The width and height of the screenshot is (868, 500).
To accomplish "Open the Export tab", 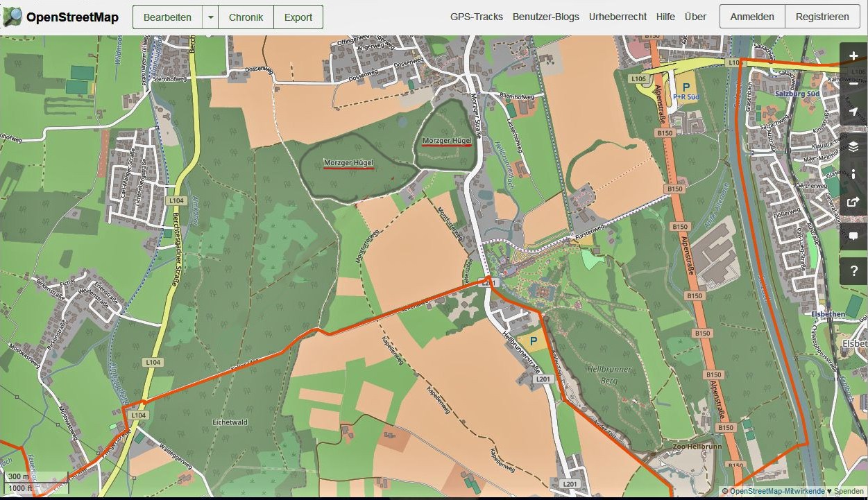I will pyautogui.click(x=298, y=17).
